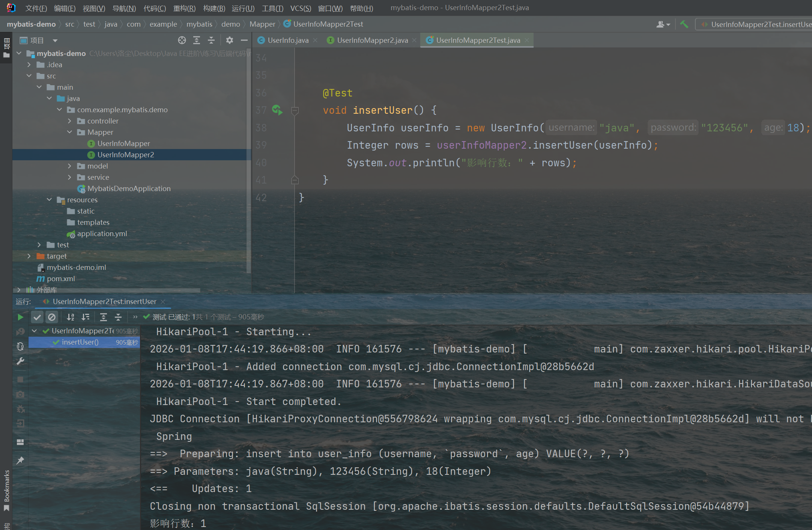
Task: Pin the run tab
Action: (x=20, y=460)
